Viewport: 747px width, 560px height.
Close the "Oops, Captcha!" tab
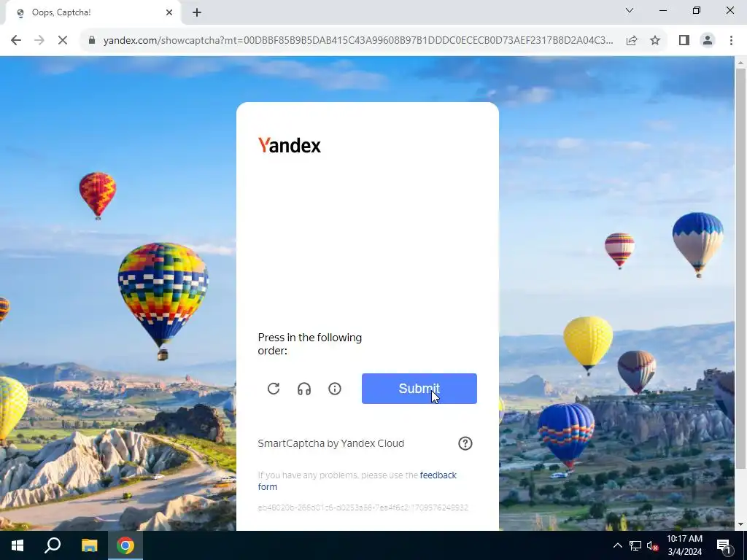[169, 13]
